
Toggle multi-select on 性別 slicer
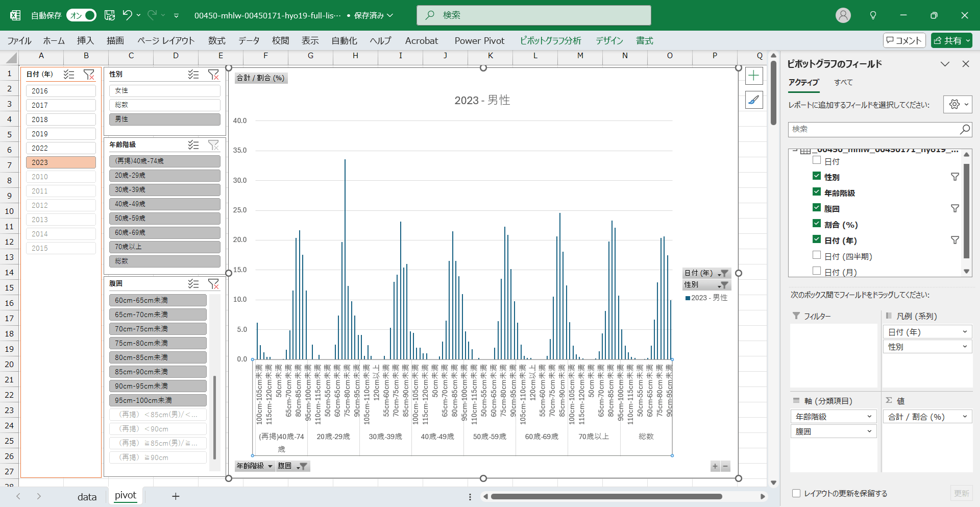click(x=193, y=75)
